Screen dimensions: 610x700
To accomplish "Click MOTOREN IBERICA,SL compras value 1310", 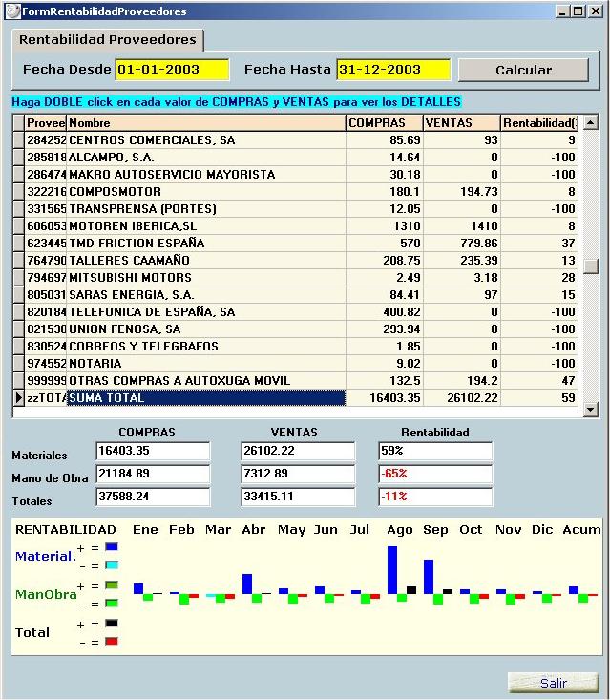I will click(x=384, y=226).
